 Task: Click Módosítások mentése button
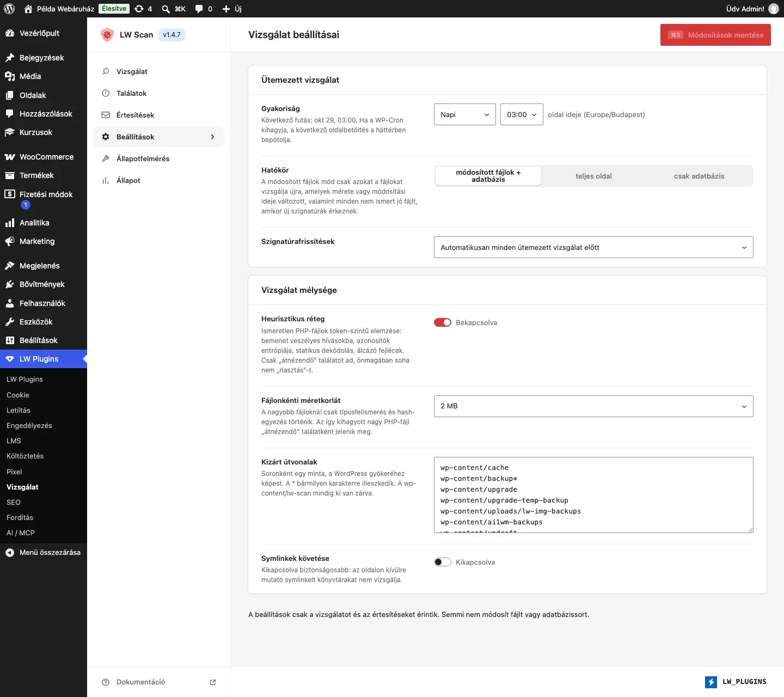click(x=715, y=35)
